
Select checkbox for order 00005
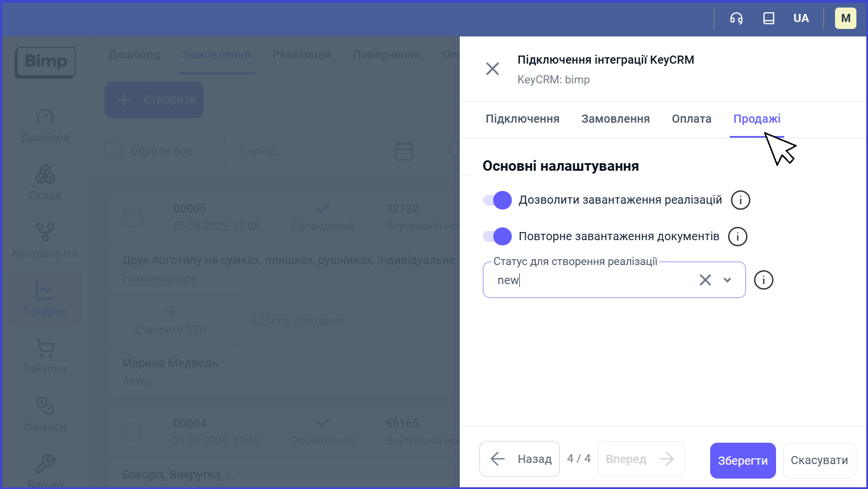click(x=133, y=218)
